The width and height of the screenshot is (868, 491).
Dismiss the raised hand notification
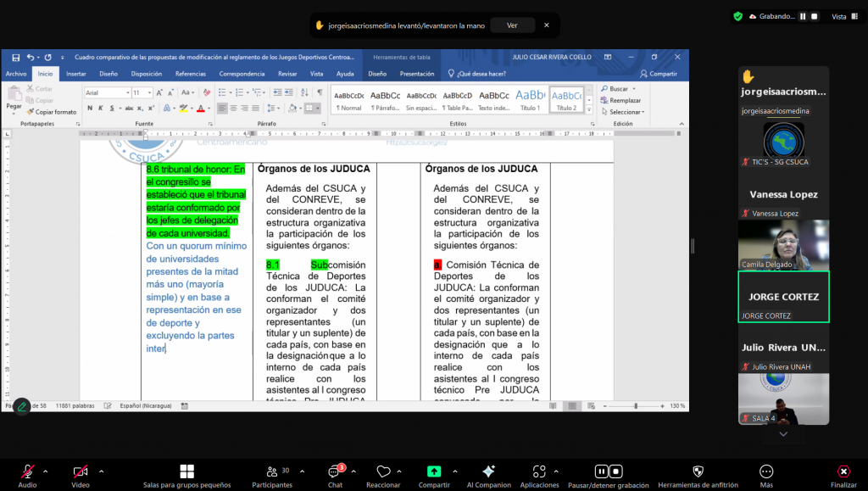(x=547, y=25)
